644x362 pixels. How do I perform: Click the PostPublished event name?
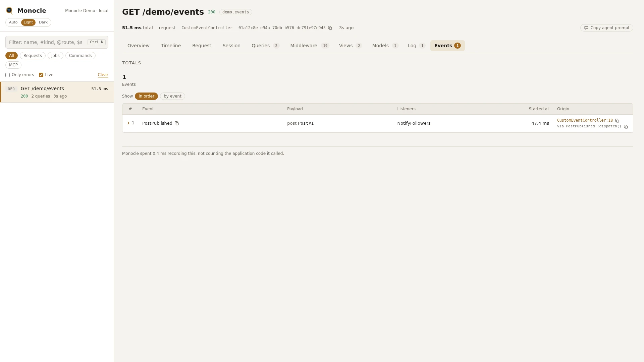click(x=157, y=123)
